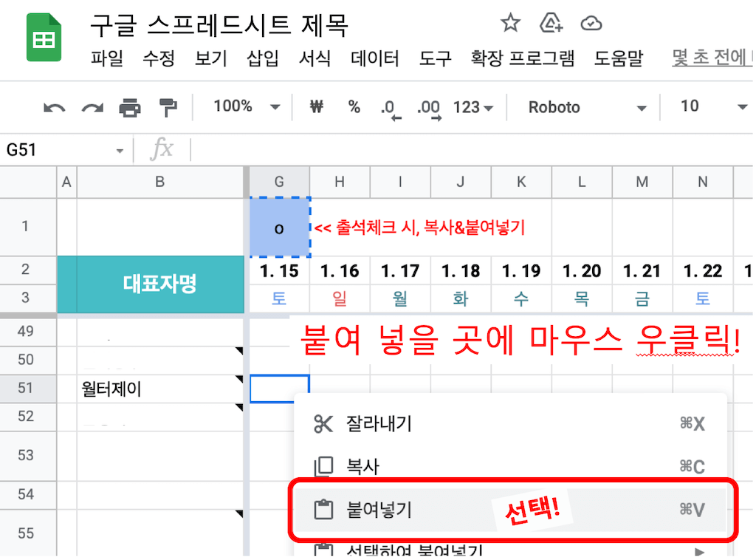Star this spreadsheet
The image size is (756, 557).
click(x=510, y=24)
